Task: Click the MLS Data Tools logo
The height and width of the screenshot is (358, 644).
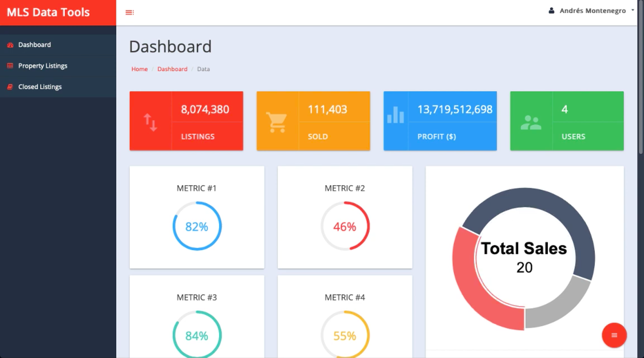Action: pyautogui.click(x=48, y=12)
